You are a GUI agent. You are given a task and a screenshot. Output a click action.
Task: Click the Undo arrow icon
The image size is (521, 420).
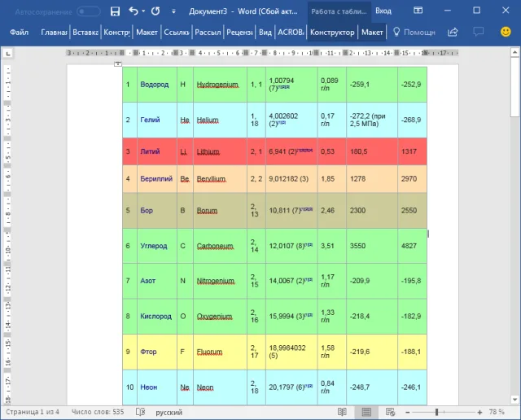[134, 11]
